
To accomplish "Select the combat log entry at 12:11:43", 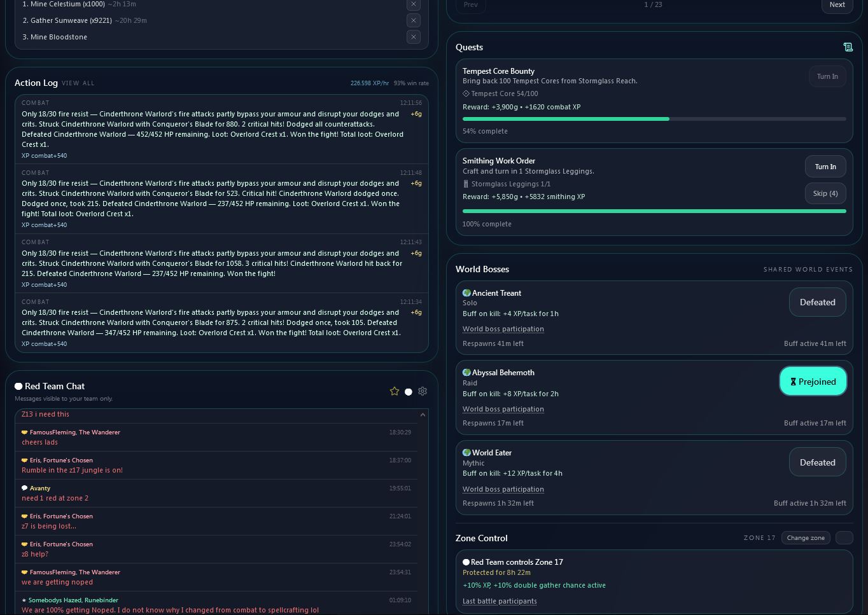I will coord(221,263).
